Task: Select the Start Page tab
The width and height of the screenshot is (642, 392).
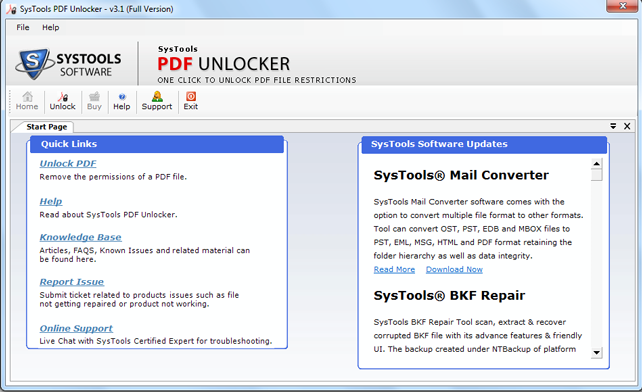Action: (x=46, y=127)
